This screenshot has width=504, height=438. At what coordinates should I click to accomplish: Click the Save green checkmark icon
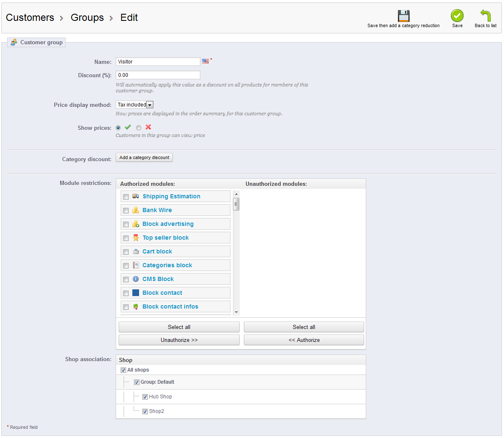(457, 16)
